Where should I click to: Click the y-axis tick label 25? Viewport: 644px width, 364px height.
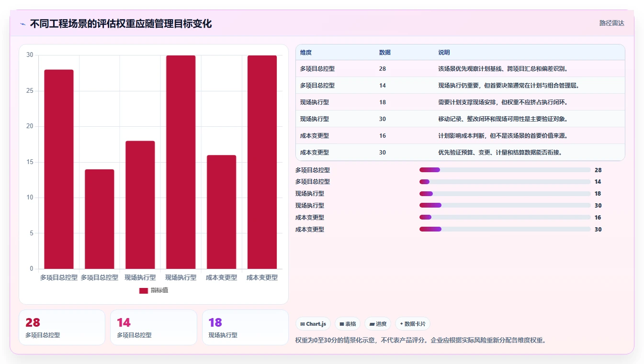tap(30, 91)
